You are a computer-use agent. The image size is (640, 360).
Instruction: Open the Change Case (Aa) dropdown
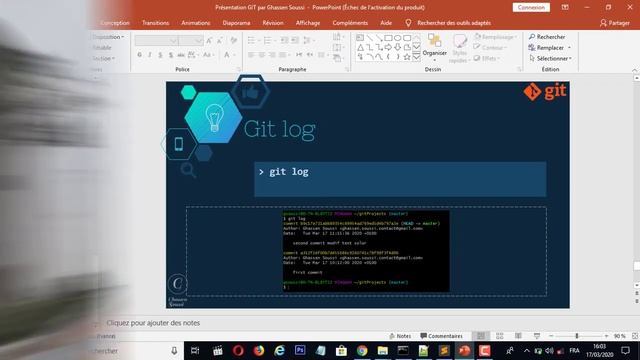pyautogui.click(x=208, y=55)
